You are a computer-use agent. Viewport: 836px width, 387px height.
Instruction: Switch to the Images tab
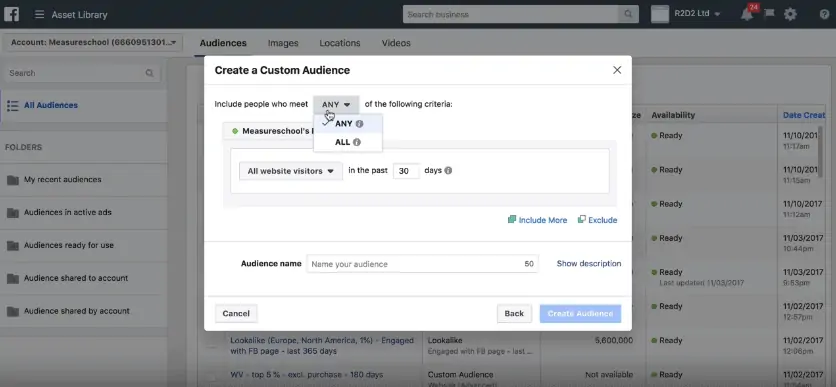[x=283, y=43]
